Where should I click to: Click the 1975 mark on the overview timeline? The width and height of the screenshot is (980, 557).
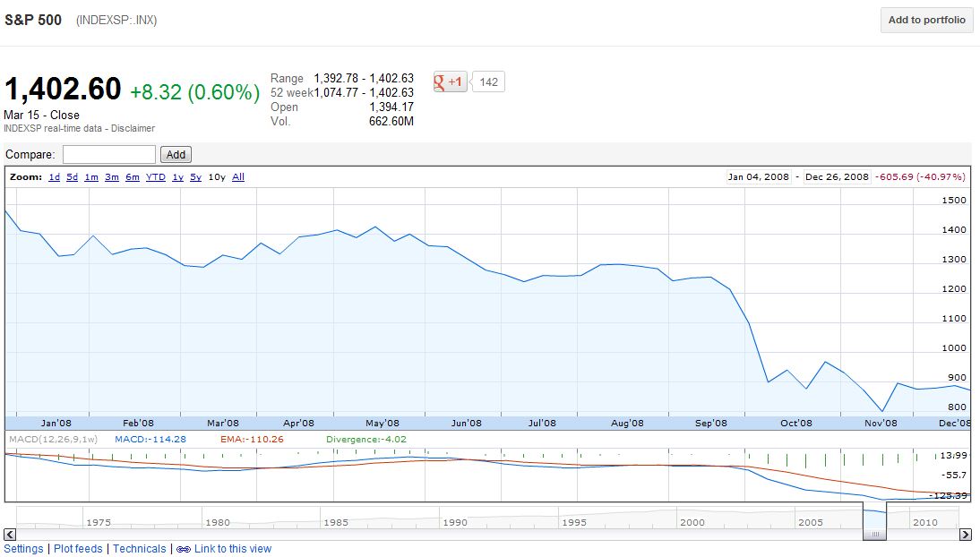tap(99, 523)
